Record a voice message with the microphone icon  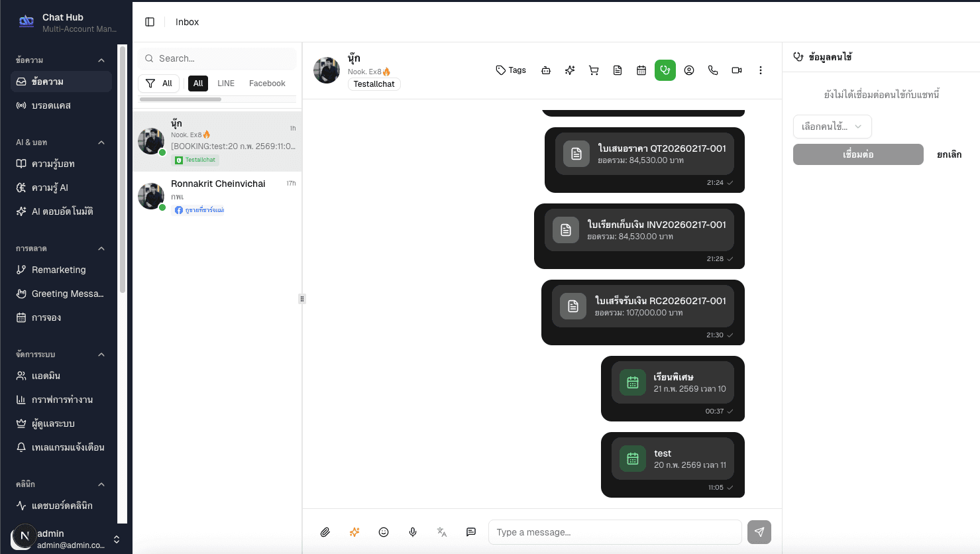pyautogui.click(x=412, y=532)
